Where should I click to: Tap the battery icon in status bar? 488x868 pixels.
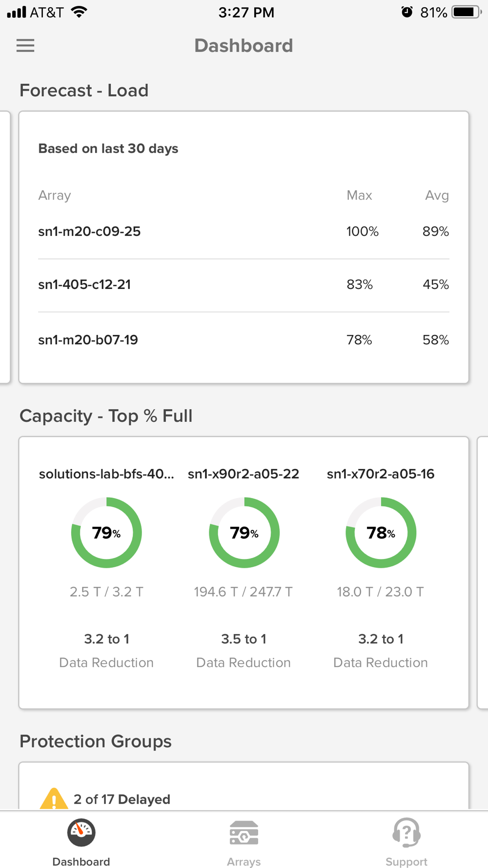(467, 12)
